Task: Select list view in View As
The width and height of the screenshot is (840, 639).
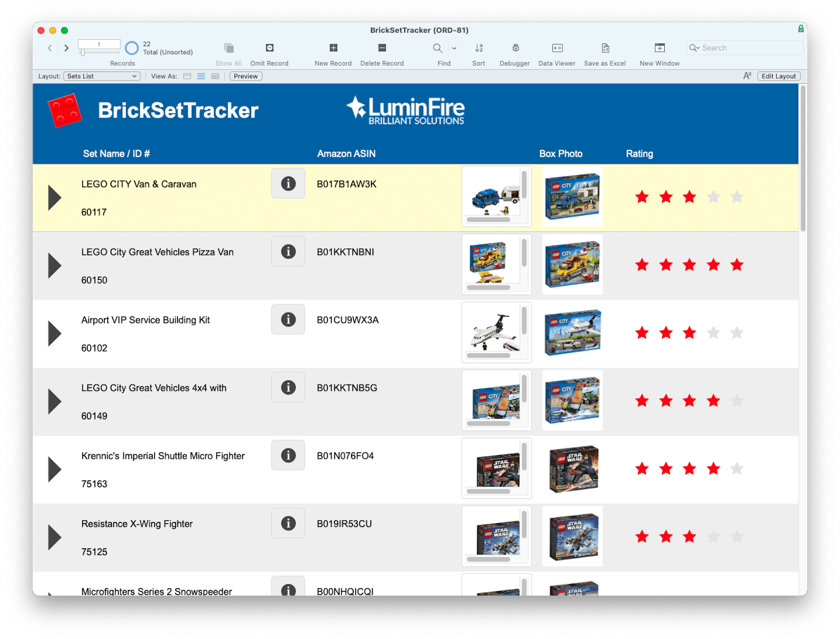Action: (x=201, y=76)
